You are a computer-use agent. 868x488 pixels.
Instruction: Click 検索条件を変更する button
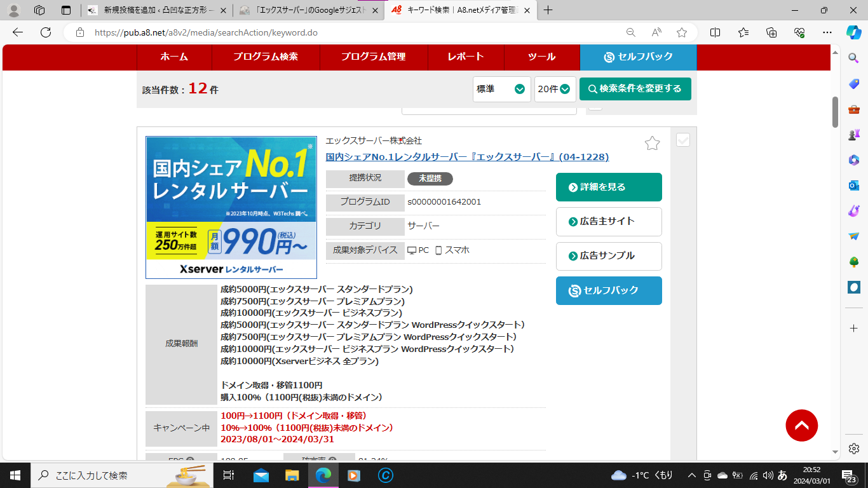[635, 89]
